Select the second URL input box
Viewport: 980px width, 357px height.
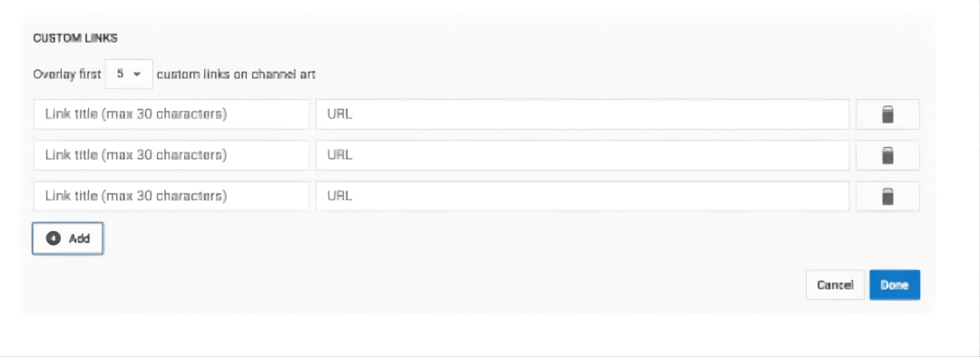[x=583, y=155]
